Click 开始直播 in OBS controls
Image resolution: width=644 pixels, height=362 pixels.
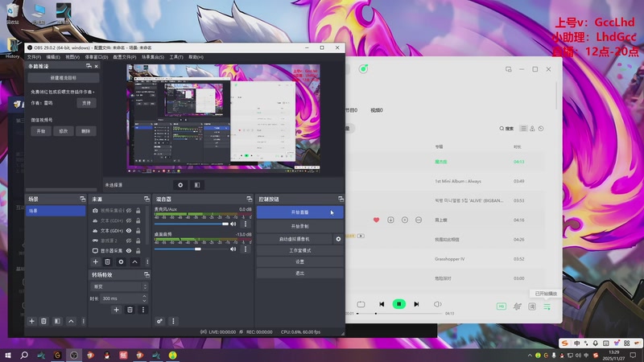[x=299, y=212]
